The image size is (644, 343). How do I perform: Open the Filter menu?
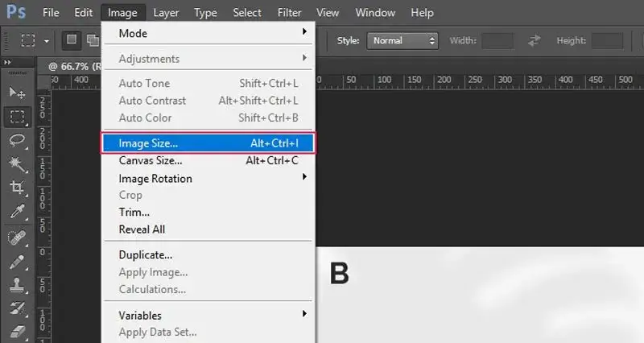289,13
